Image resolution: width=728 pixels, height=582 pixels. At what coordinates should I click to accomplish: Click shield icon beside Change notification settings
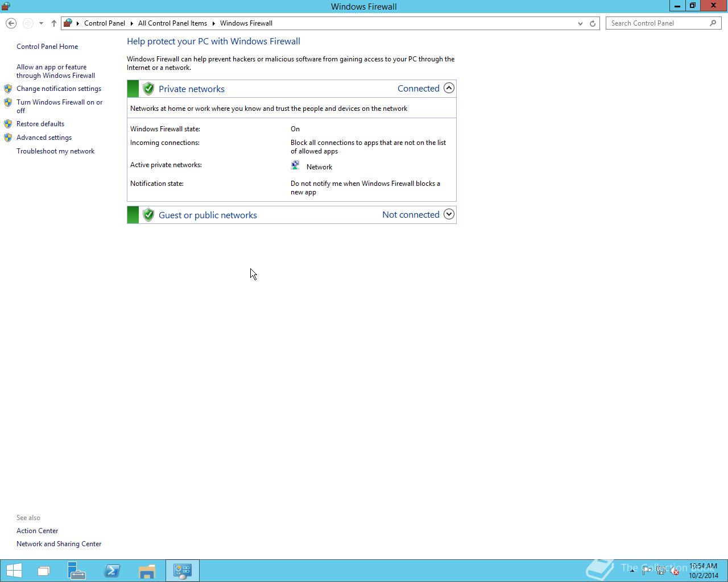tap(8, 89)
